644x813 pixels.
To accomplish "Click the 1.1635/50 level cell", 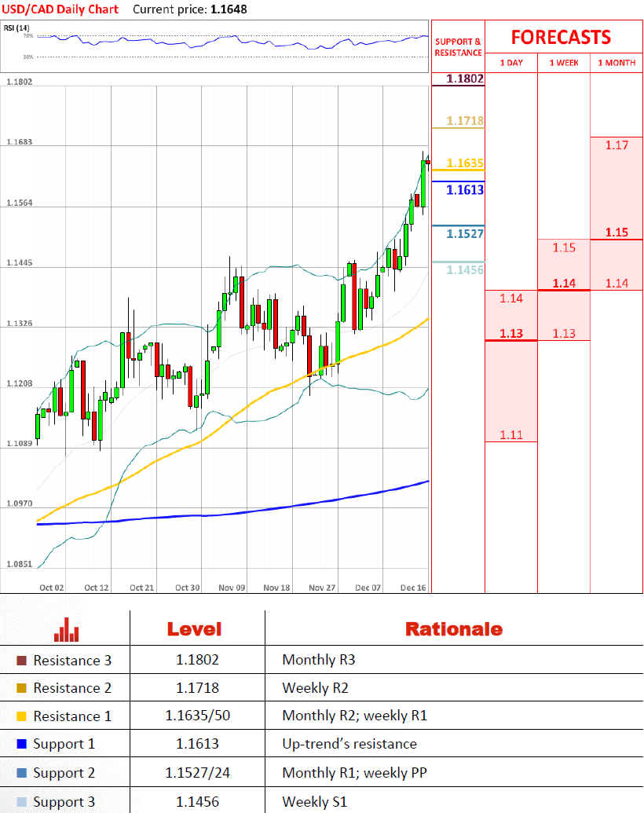I will [x=198, y=716].
